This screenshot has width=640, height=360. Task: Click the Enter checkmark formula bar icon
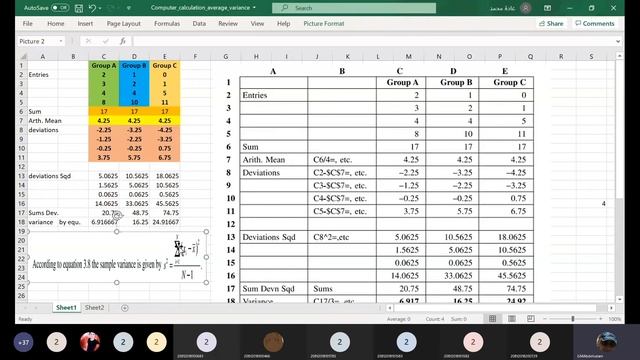106,41
